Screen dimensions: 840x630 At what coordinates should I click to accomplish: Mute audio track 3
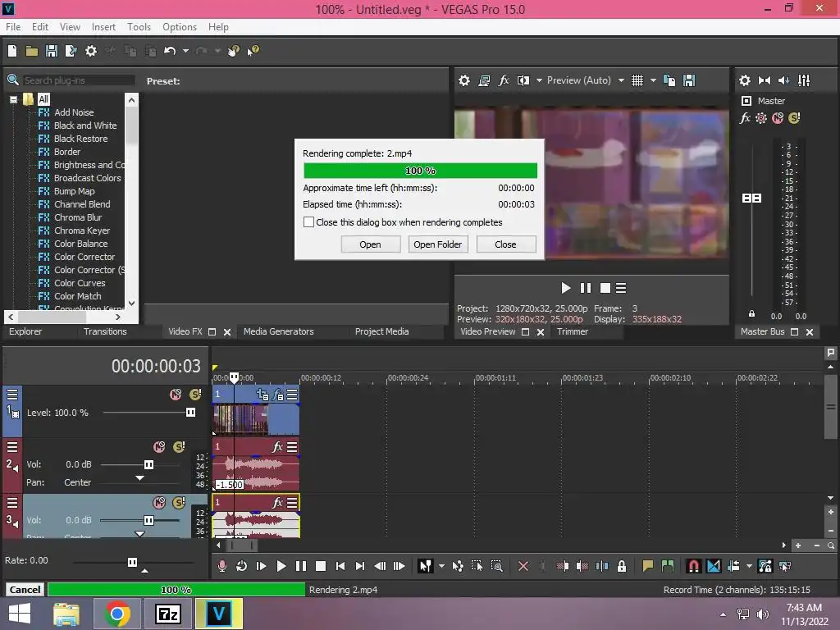[x=159, y=503]
